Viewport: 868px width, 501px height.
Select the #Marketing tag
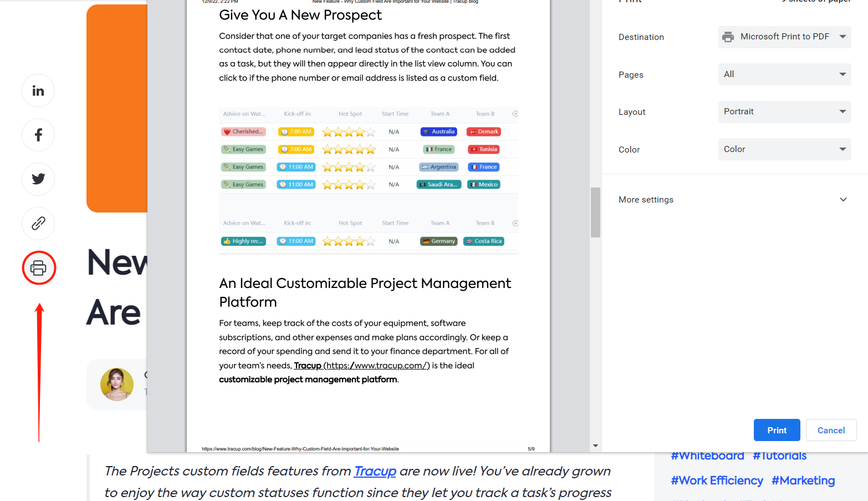(x=803, y=480)
